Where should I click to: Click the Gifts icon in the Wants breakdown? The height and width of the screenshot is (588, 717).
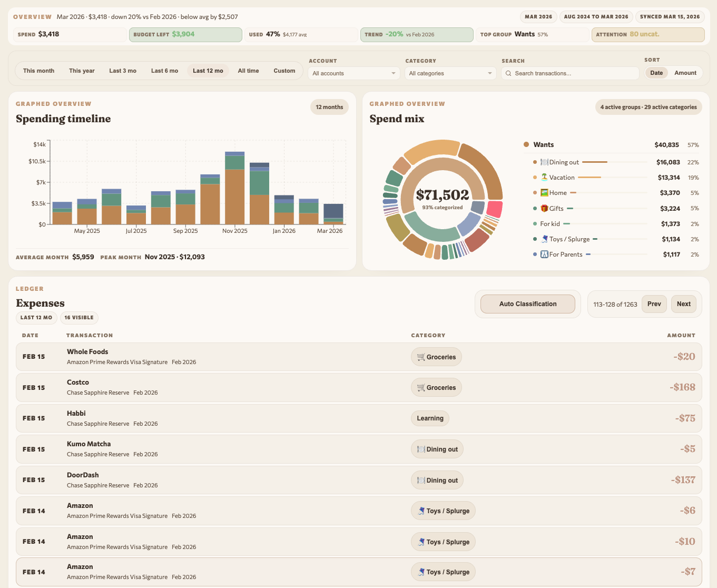coord(545,208)
